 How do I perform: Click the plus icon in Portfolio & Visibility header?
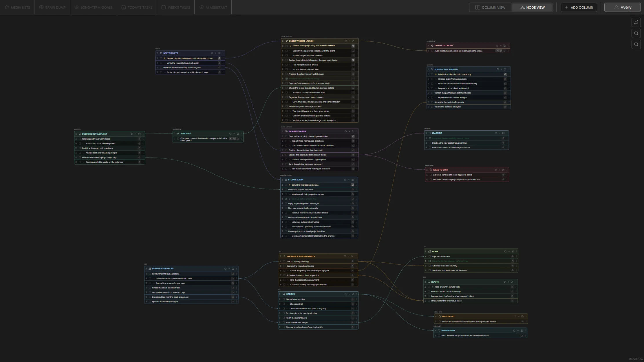click(502, 70)
